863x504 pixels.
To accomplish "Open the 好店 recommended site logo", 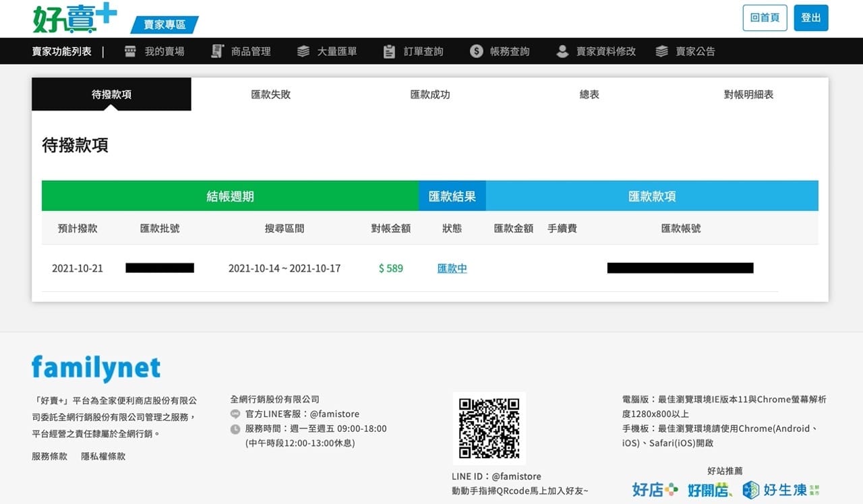I will tap(655, 490).
